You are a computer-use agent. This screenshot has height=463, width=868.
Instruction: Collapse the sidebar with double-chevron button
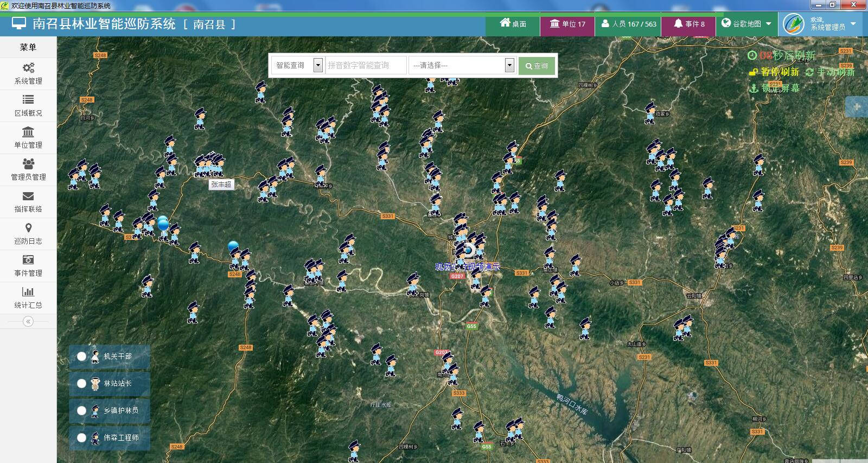[28, 321]
